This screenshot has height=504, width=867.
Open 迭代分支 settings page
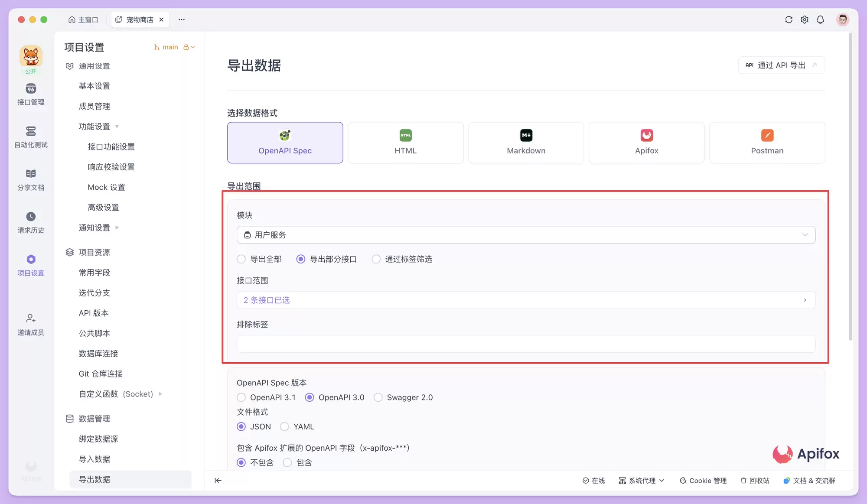(x=95, y=293)
